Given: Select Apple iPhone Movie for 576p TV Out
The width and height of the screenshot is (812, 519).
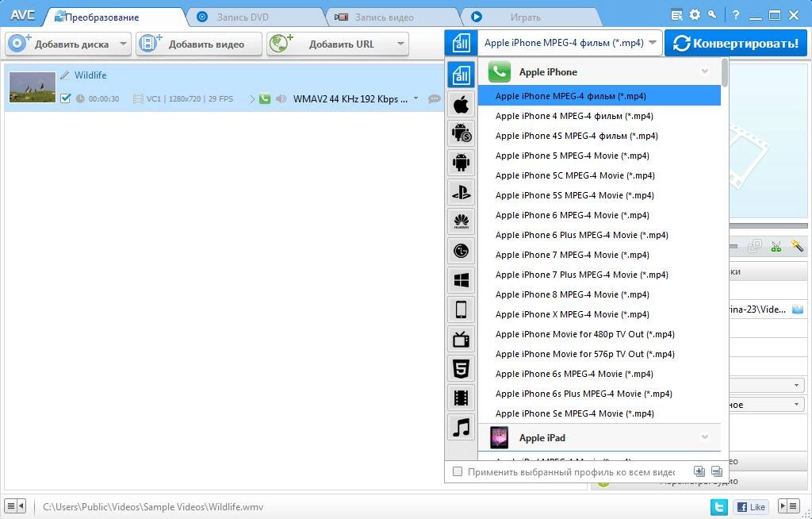Looking at the screenshot, I should point(599,354).
